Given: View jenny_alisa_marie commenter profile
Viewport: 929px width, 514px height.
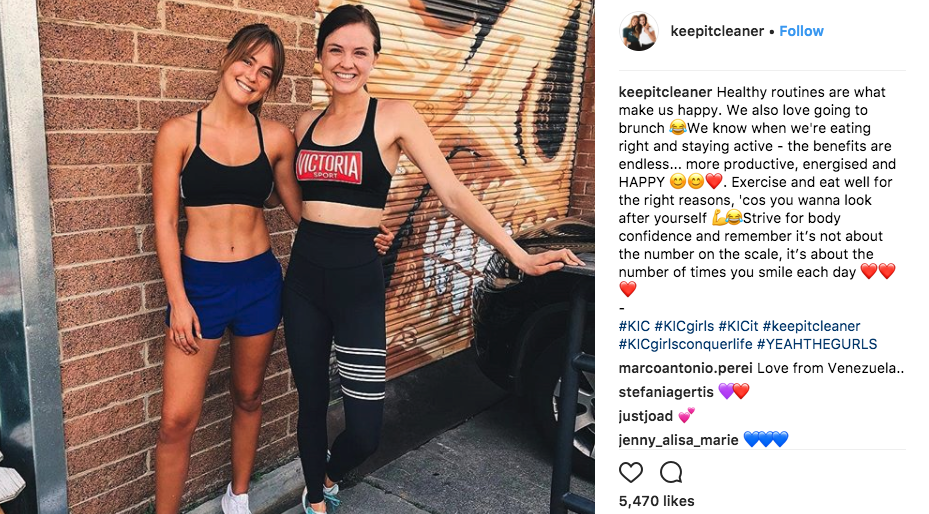Looking at the screenshot, I should 678,440.
